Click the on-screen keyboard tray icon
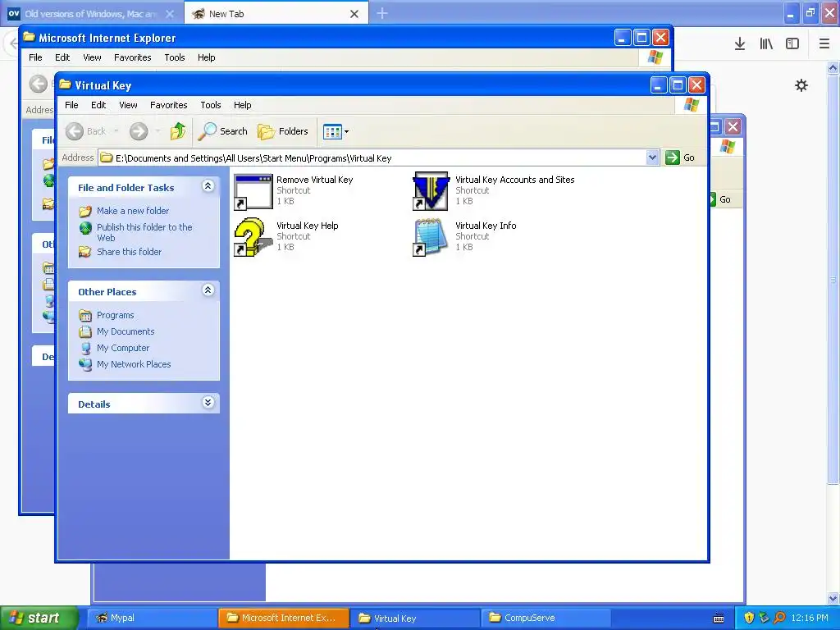Screen dimensions: 840x630 tap(719, 619)
